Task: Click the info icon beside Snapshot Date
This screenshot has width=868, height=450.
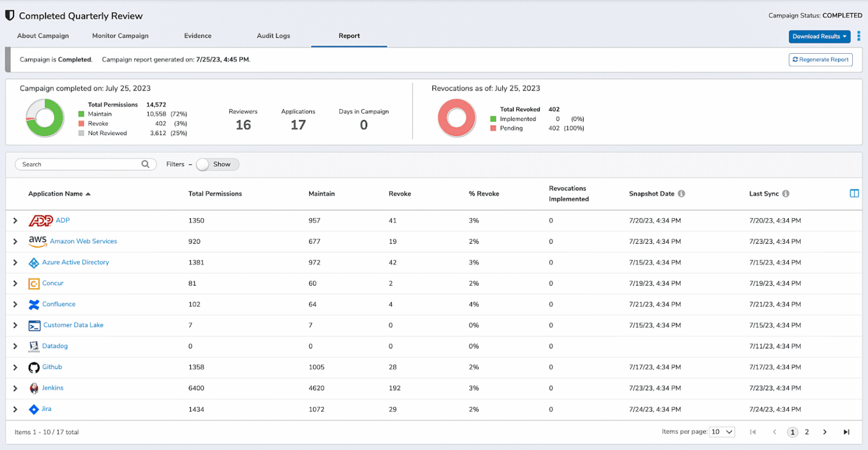Action: coord(681,193)
